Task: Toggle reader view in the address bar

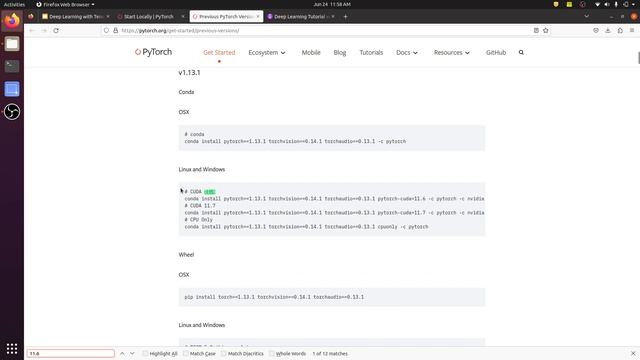Action: click(536, 31)
